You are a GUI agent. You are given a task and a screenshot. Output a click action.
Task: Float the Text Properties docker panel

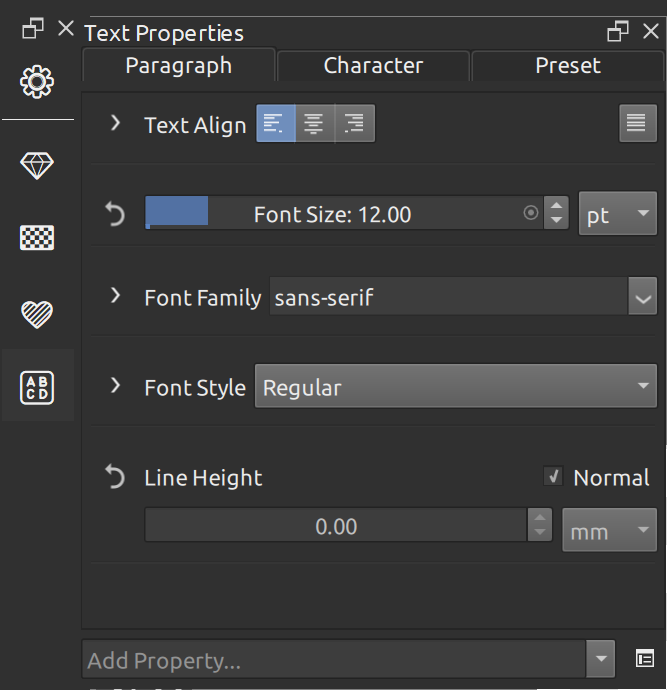pos(618,31)
